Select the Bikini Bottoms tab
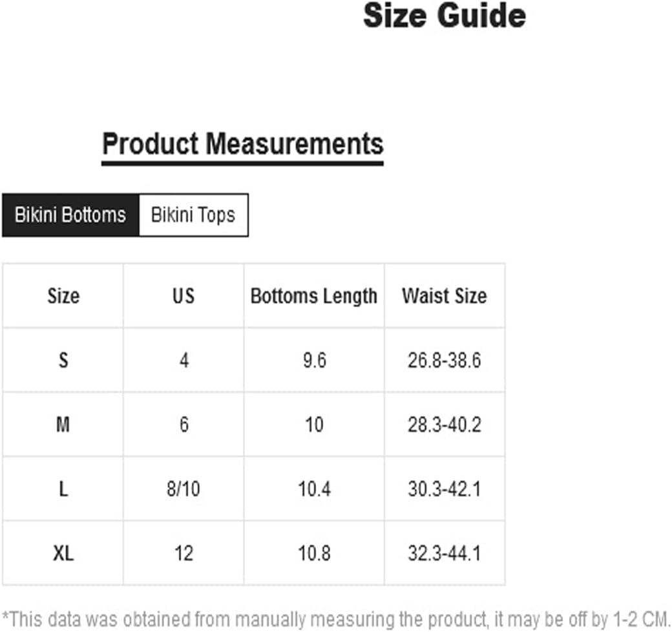The width and height of the screenshot is (672, 632). pyautogui.click(x=70, y=215)
